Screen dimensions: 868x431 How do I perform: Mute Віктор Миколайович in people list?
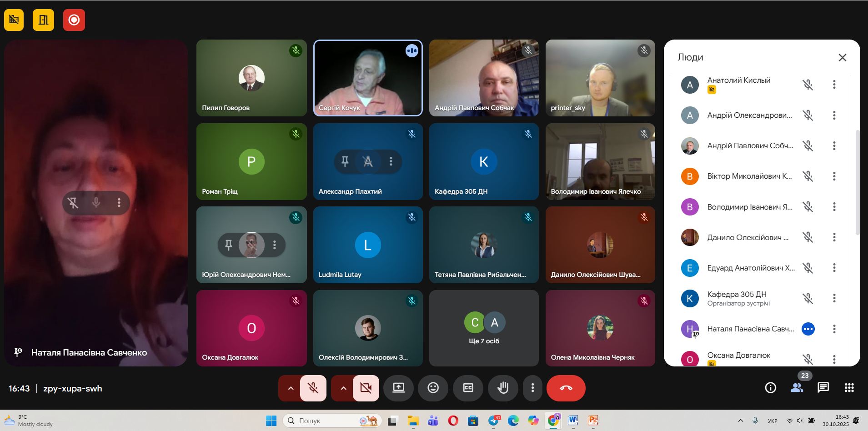(808, 176)
